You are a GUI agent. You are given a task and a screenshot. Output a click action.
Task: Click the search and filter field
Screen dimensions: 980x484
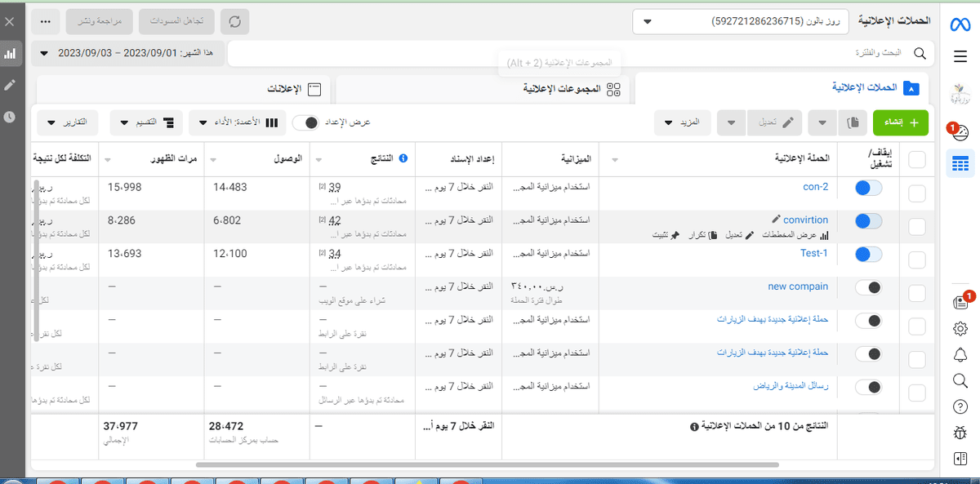tap(572, 53)
